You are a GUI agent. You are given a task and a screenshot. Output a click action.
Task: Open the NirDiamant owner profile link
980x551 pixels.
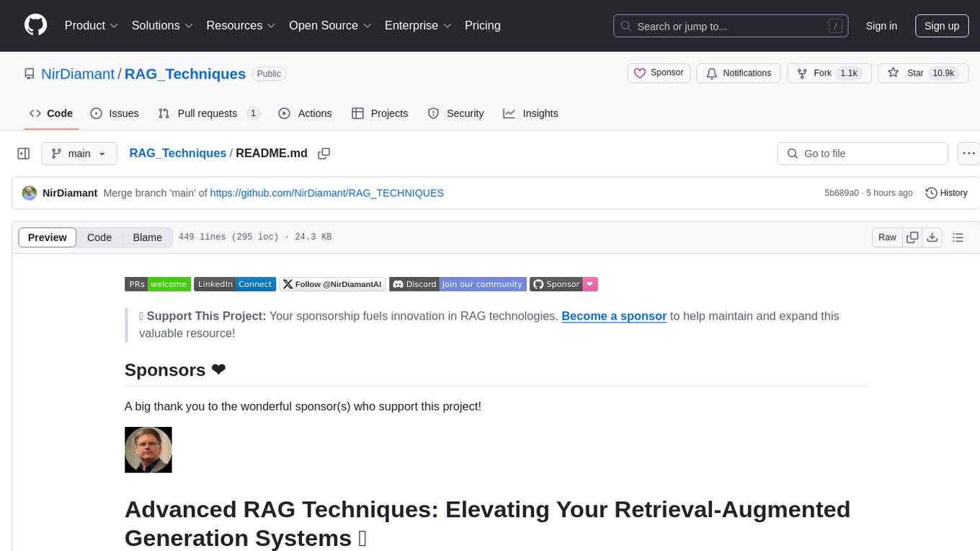click(78, 74)
